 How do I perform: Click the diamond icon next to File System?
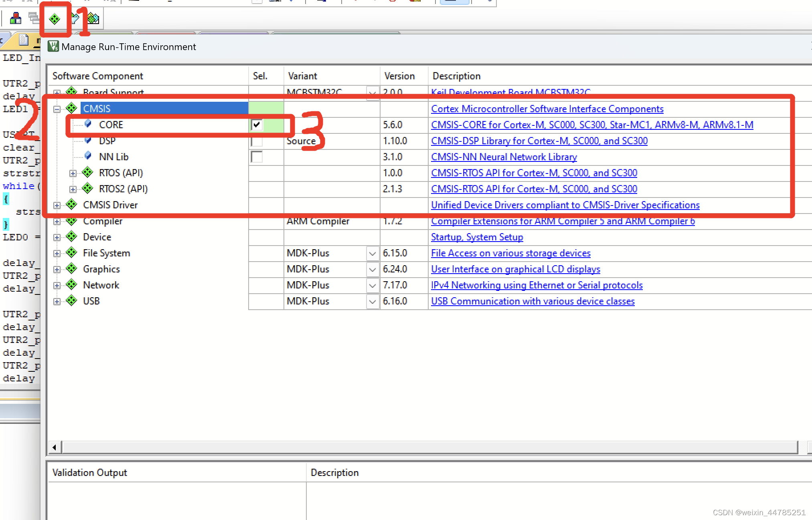(x=71, y=253)
